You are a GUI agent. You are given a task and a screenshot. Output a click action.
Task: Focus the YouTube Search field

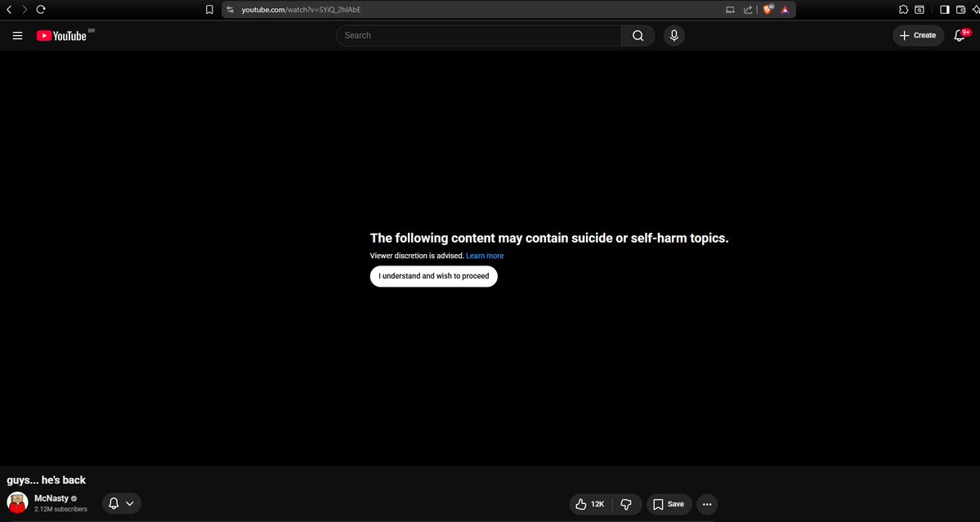click(x=479, y=36)
